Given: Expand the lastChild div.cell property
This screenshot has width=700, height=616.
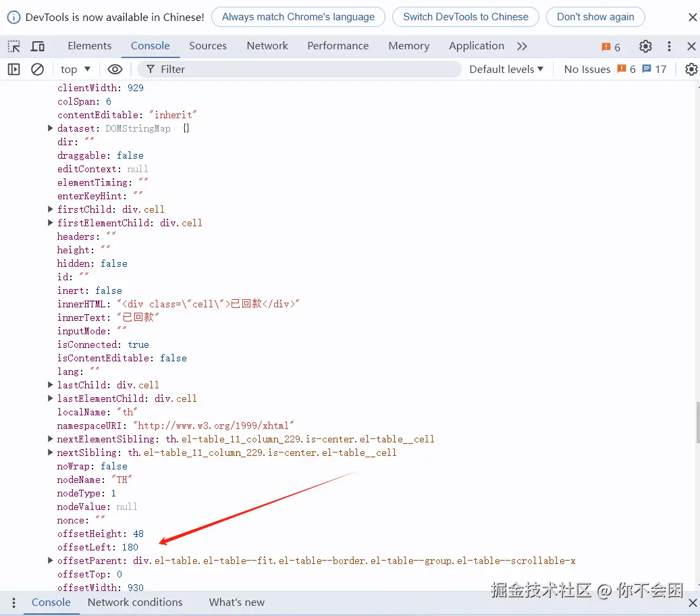Looking at the screenshot, I should click(51, 384).
